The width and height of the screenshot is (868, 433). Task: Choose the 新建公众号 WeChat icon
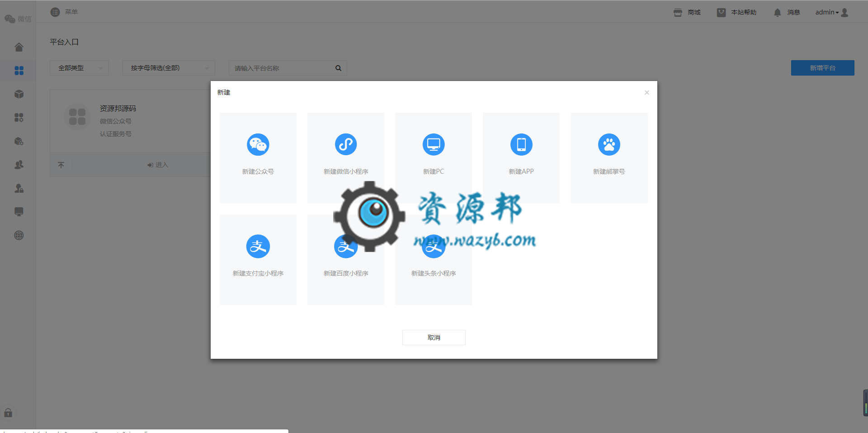point(258,145)
